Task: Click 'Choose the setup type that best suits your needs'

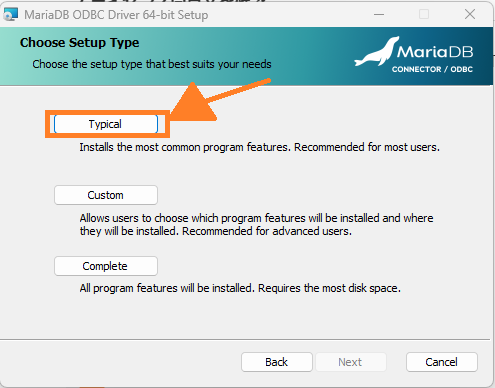Action: tap(152, 64)
